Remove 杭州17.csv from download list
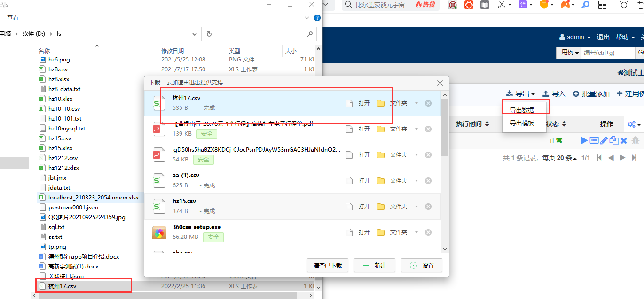This screenshot has height=299, width=644. click(428, 103)
